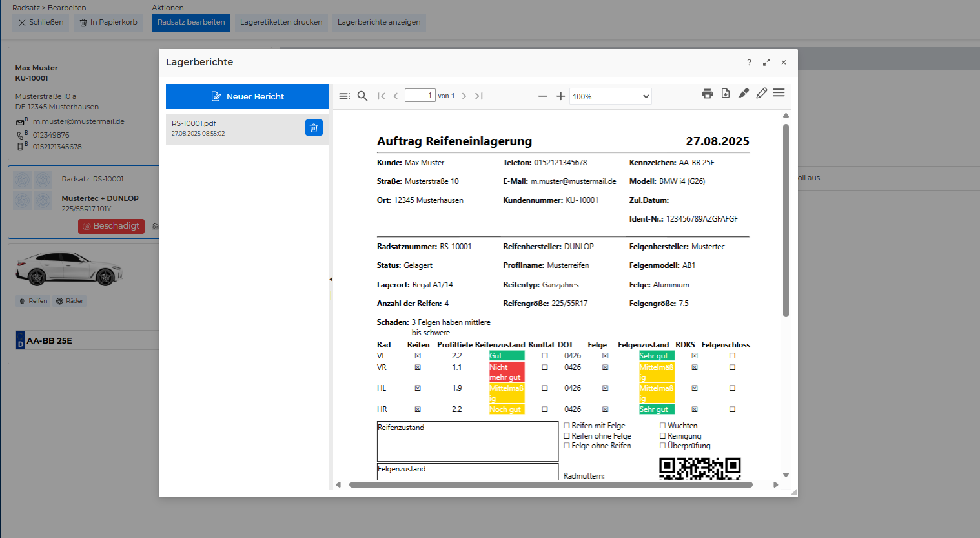Click the Felgenzustand notes box
The width and height of the screenshot is (980, 538).
(x=467, y=471)
